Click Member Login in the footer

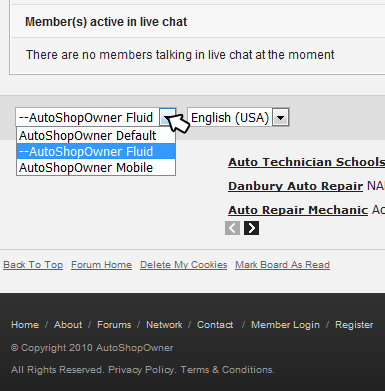[285, 325]
